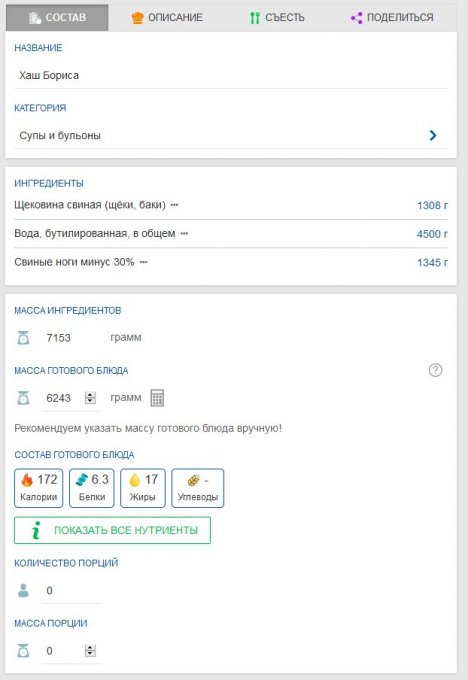
Task: Open options dots for Свиные ноги
Action: coord(144,262)
